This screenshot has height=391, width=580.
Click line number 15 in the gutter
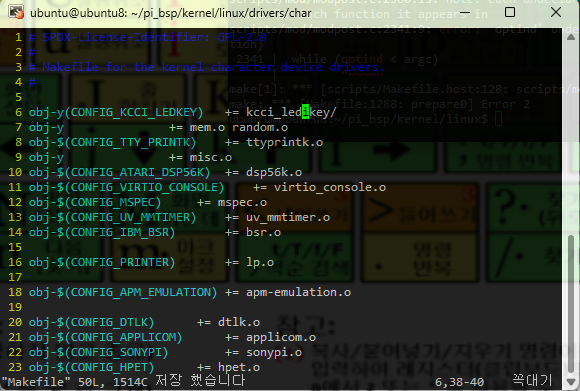click(x=15, y=247)
